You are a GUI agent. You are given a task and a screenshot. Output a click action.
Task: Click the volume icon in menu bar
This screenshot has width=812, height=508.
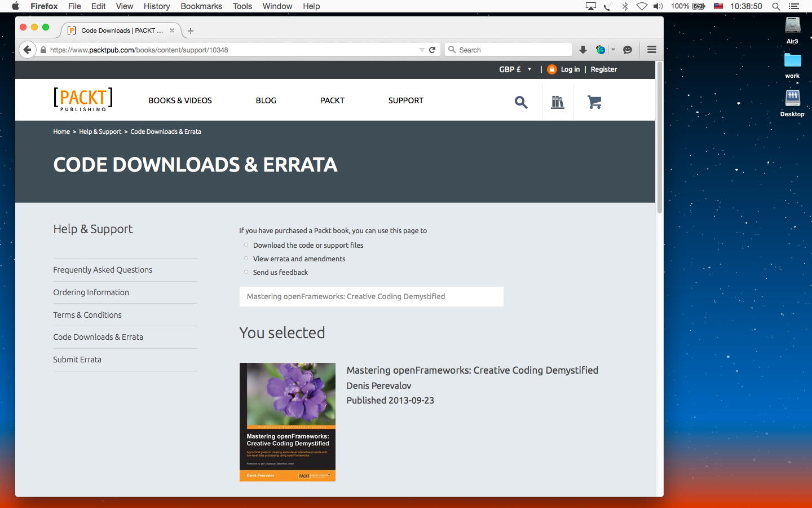coord(658,6)
